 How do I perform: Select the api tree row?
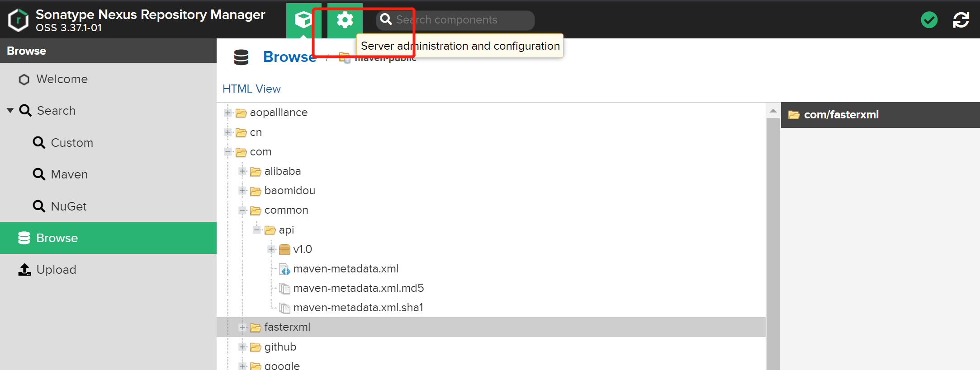click(x=491, y=230)
